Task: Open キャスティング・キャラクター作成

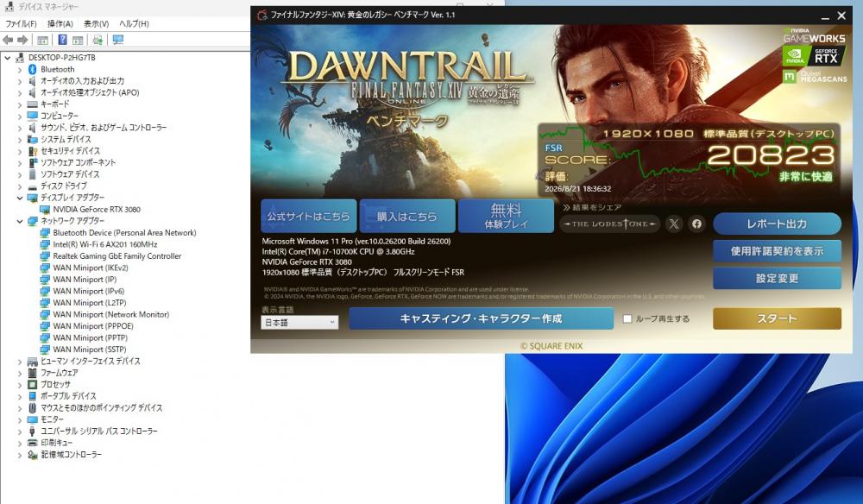Action: tap(481, 318)
